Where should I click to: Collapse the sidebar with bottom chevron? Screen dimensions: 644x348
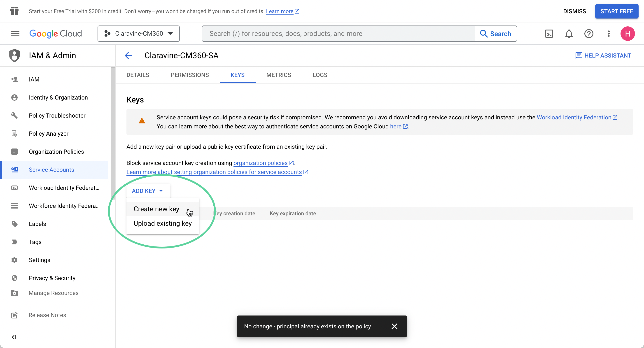[x=14, y=337]
